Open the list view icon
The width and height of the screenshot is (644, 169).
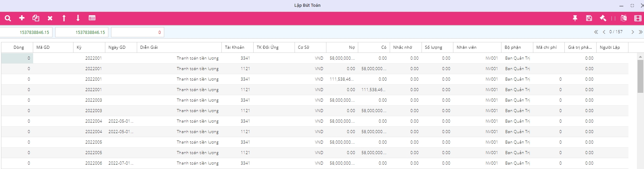pos(92,18)
